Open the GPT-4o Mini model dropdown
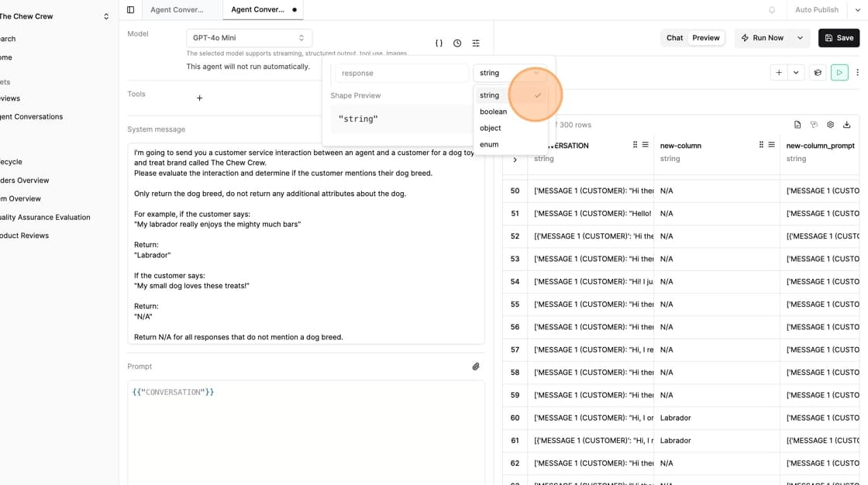 249,38
